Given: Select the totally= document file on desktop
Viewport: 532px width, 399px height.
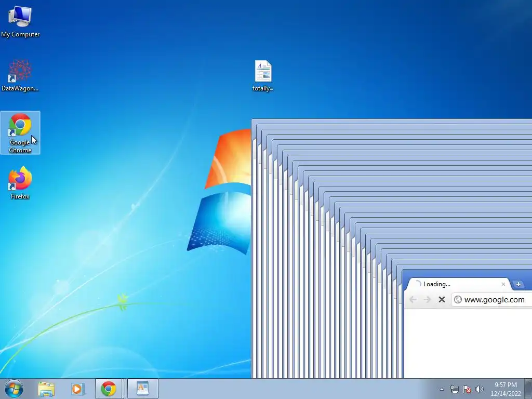Looking at the screenshot, I should tap(263, 76).
